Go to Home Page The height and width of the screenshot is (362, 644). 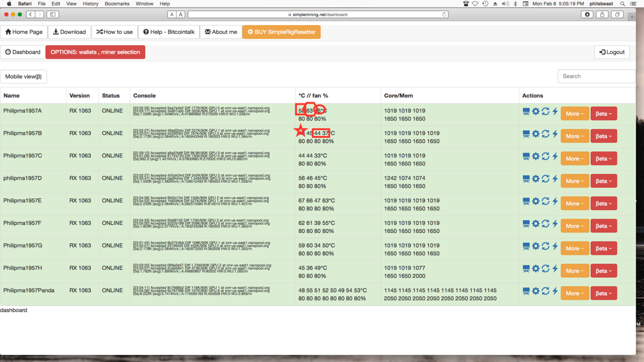point(24,32)
